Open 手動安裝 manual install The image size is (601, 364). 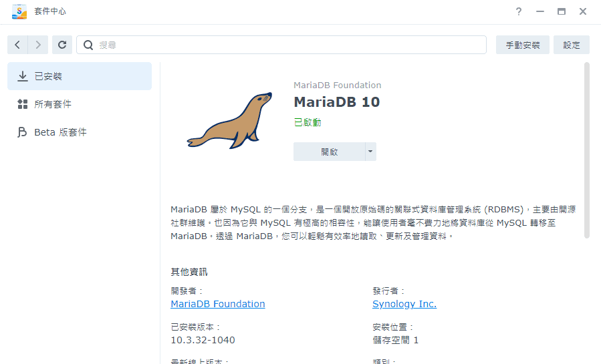point(522,45)
